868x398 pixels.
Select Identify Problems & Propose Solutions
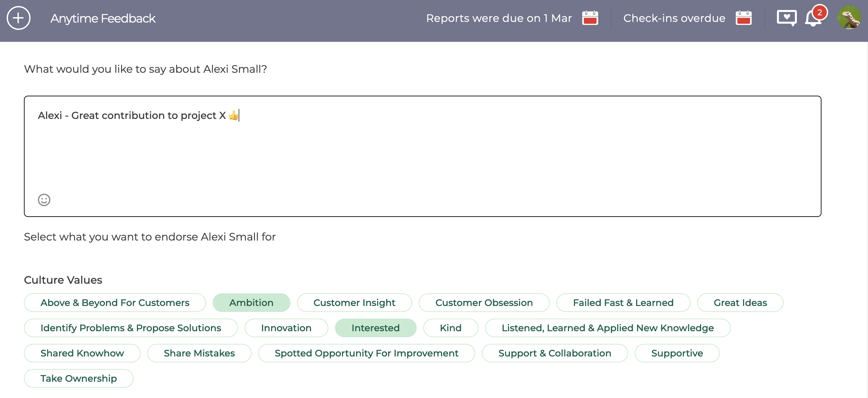pyautogui.click(x=131, y=328)
